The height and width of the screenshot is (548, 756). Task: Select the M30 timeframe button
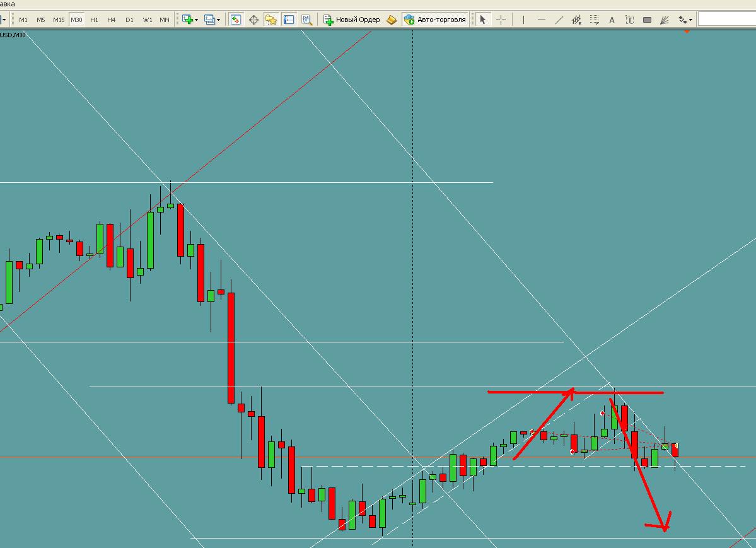point(76,20)
